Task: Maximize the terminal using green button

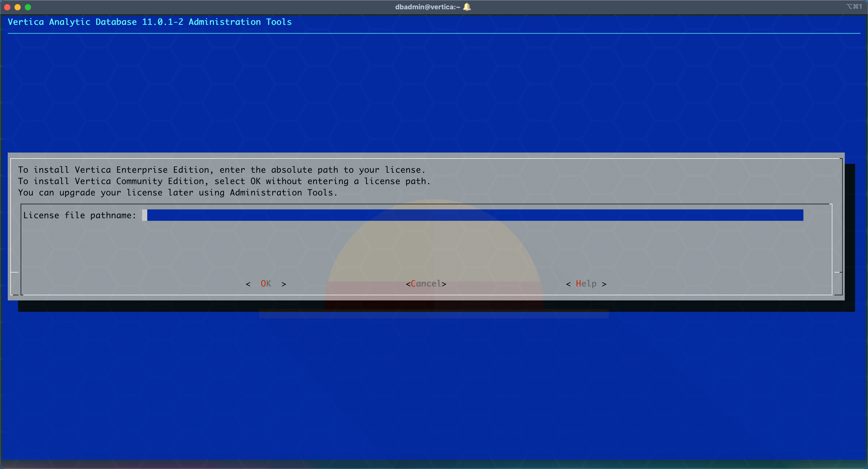Action: pyautogui.click(x=28, y=7)
